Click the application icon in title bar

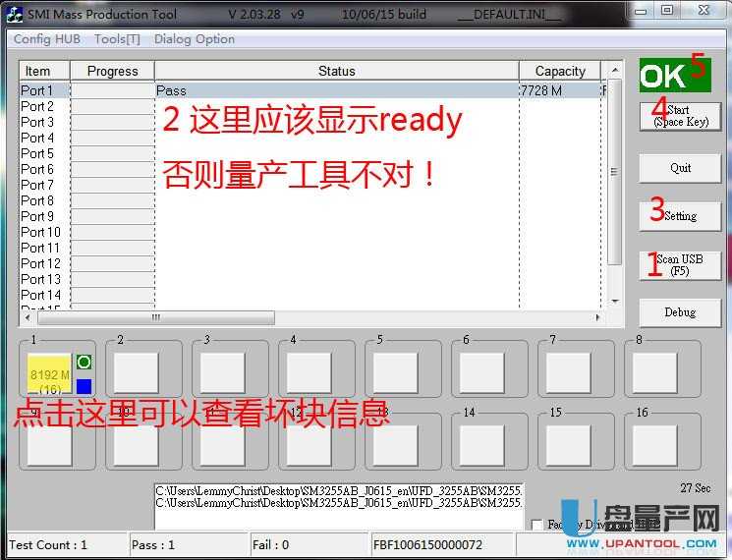[x=14, y=13]
